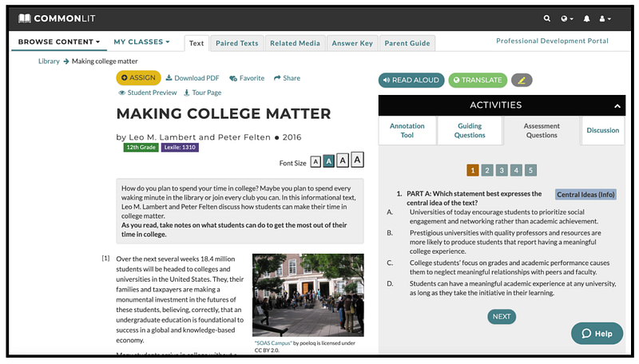
Task: Go to assessment question 2
Action: 487,170
